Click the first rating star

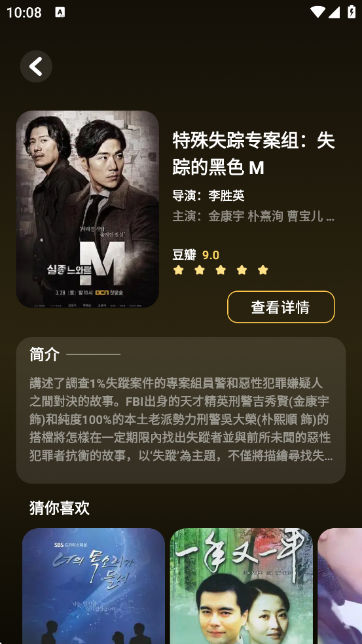coord(178,270)
